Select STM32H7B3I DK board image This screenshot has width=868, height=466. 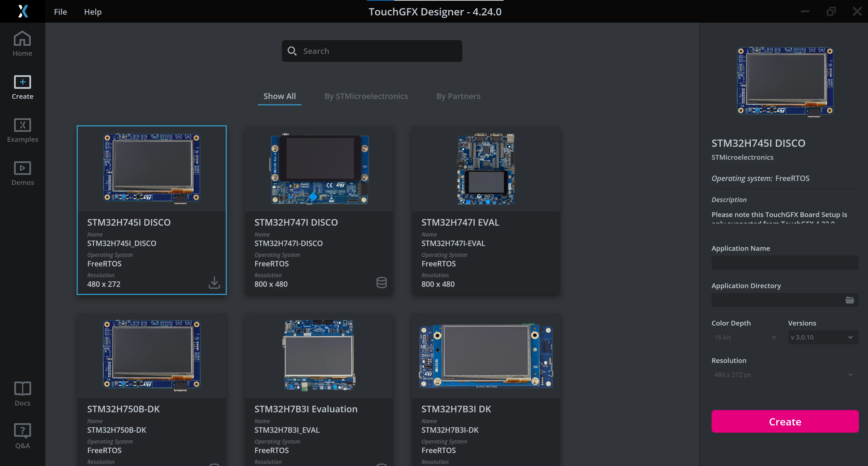[x=486, y=356]
